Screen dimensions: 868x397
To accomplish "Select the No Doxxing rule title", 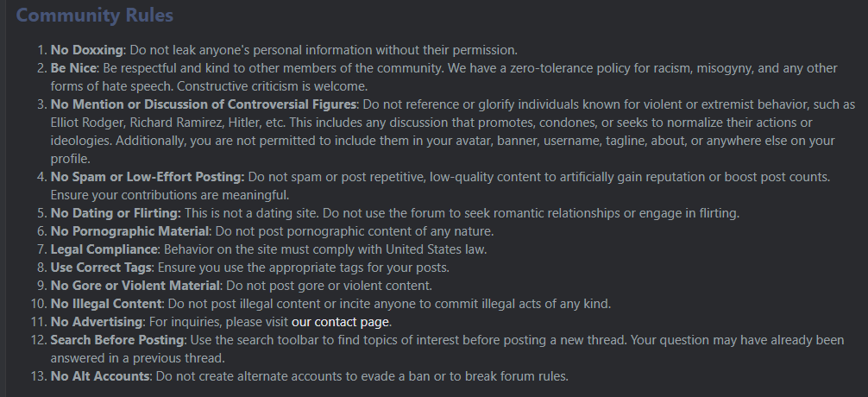I will [x=86, y=50].
